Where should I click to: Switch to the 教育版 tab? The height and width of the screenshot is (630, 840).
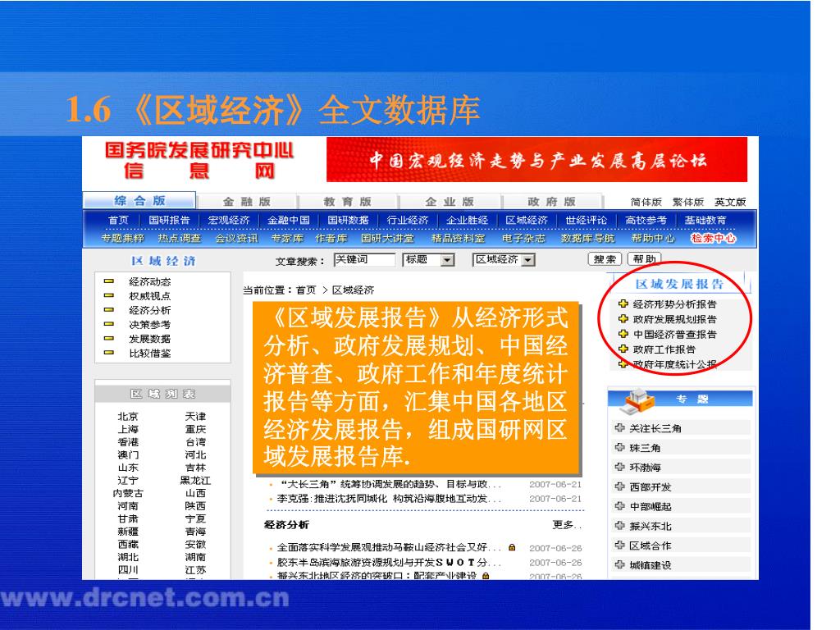click(x=347, y=202)
